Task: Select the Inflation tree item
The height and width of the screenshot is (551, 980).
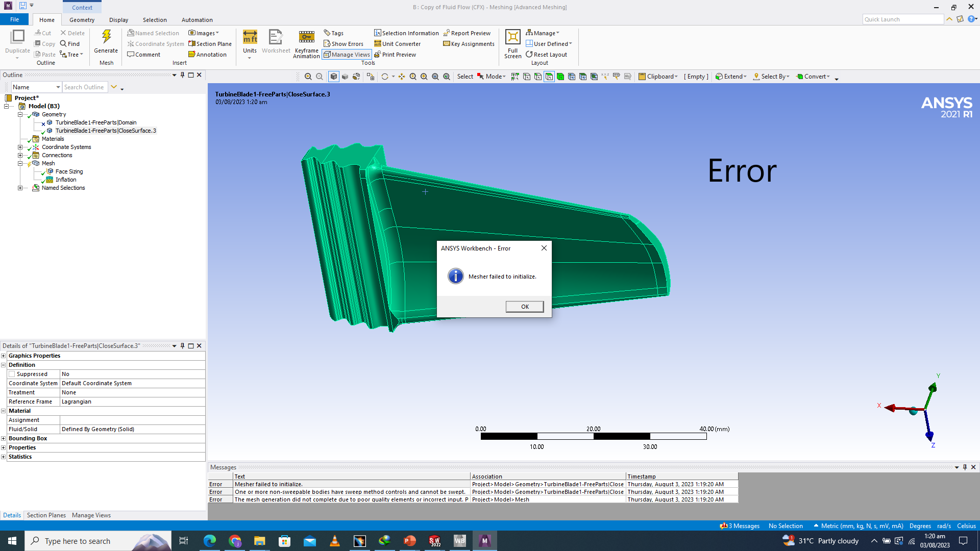Action: click(x=66, y=180)
